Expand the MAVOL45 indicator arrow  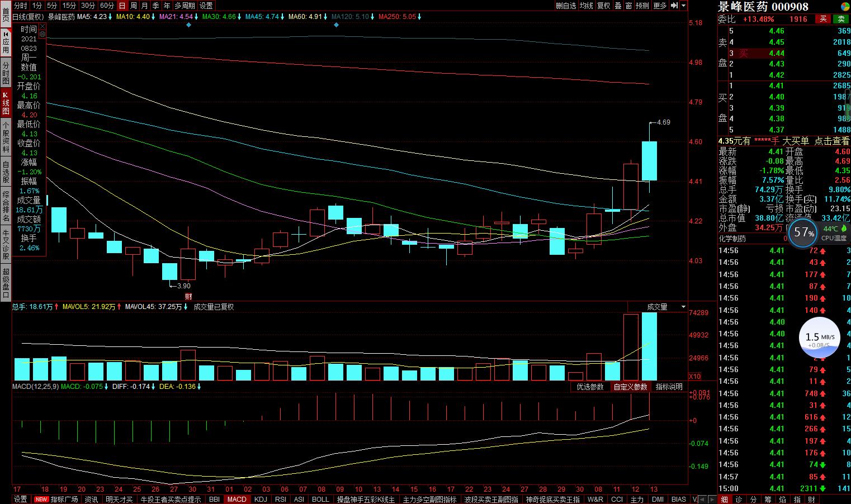point(186,307)
